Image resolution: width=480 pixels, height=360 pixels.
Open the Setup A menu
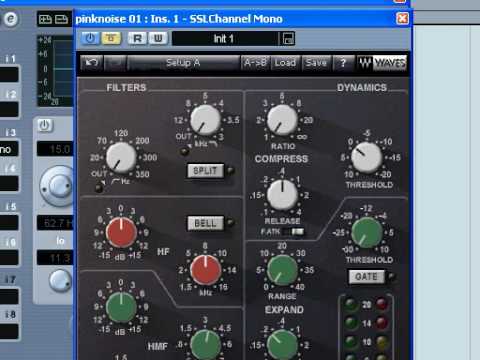(x=183, y=63)
